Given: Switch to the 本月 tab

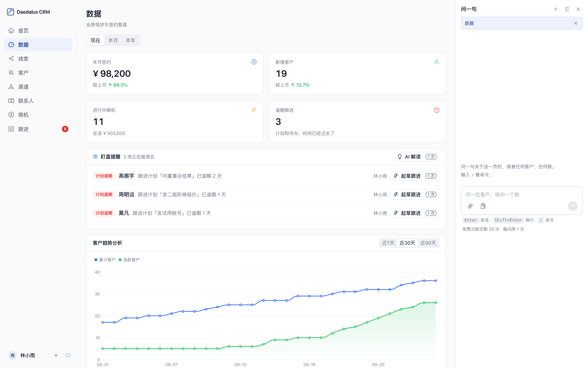Looking at the screenshot, I should 113,40.
